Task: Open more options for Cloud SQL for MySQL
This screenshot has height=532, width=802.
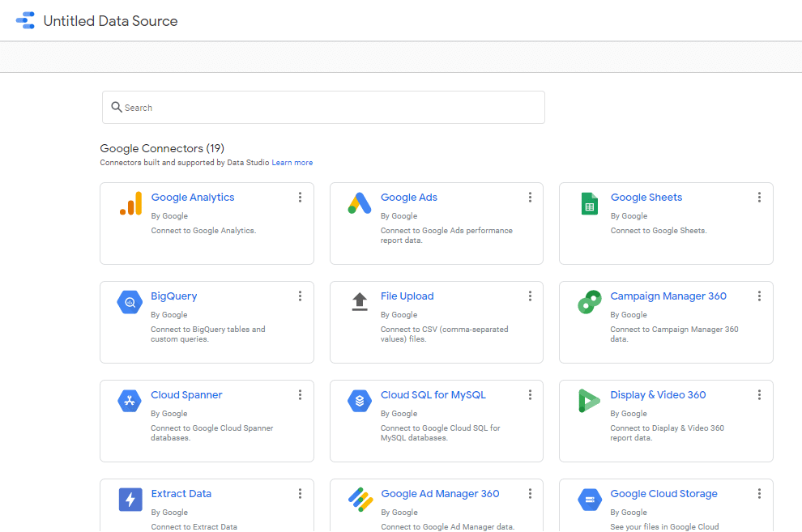Action: click(x=530, y=394)
